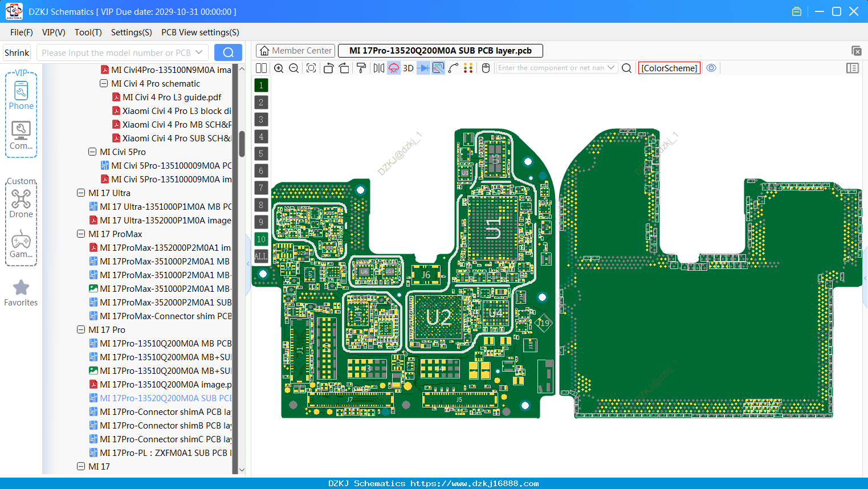Open the Drone category
Screen dimensions: 868x489
pos(21,203)
